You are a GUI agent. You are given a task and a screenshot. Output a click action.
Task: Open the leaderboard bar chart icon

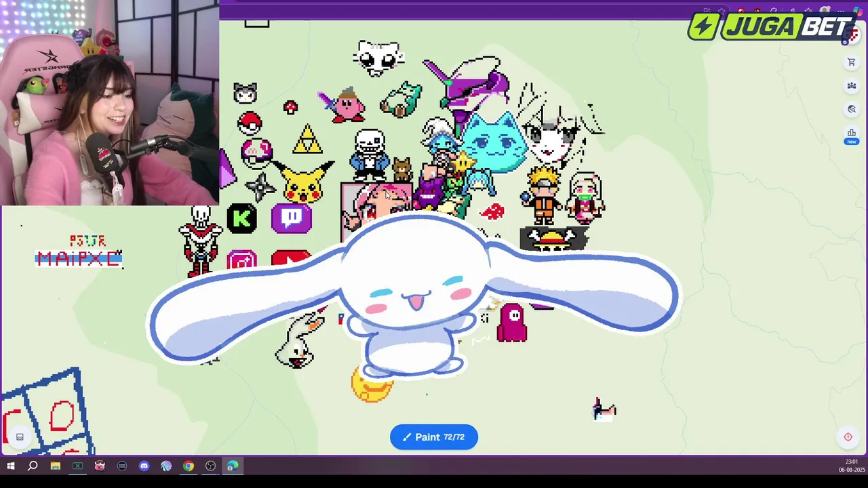click(852, 133)
